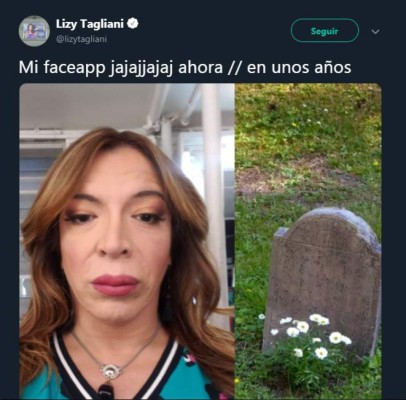Click the pendant necklace in the selfie

(110, 370)
